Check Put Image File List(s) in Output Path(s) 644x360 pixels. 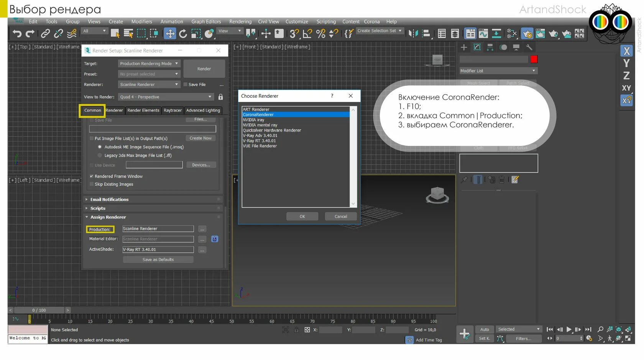click(92, 138)
